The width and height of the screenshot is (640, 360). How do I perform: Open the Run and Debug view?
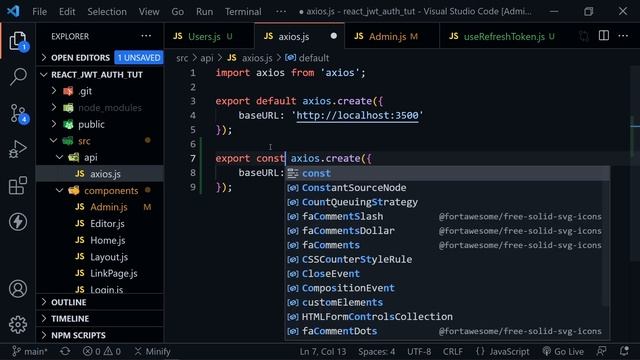coord(18,149)
